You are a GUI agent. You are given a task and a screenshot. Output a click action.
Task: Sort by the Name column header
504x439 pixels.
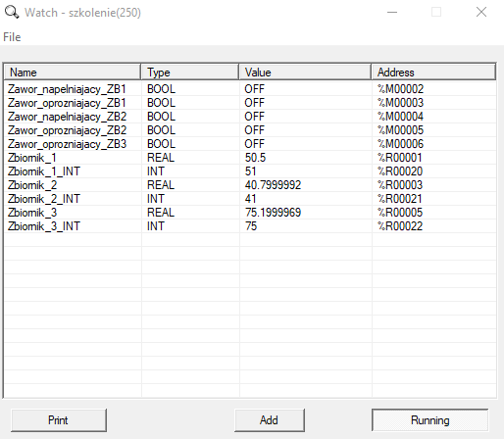(73, 73)
